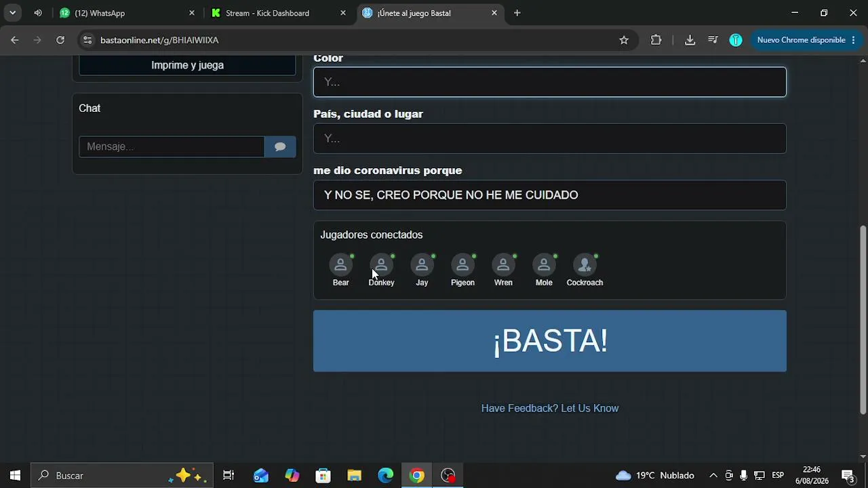Open the 19°C Nublado weather widget
The height and width of the screenshot is (488, 868).
coord(655,476)
